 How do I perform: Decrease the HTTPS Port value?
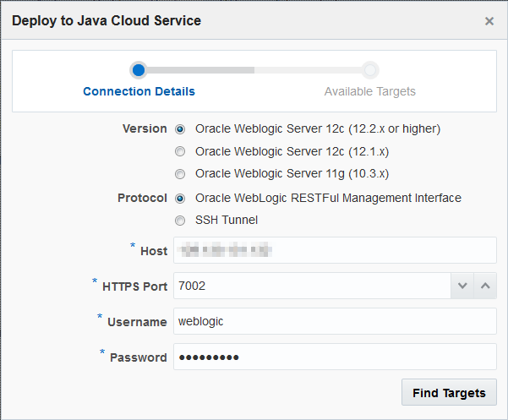pos(462,286)
